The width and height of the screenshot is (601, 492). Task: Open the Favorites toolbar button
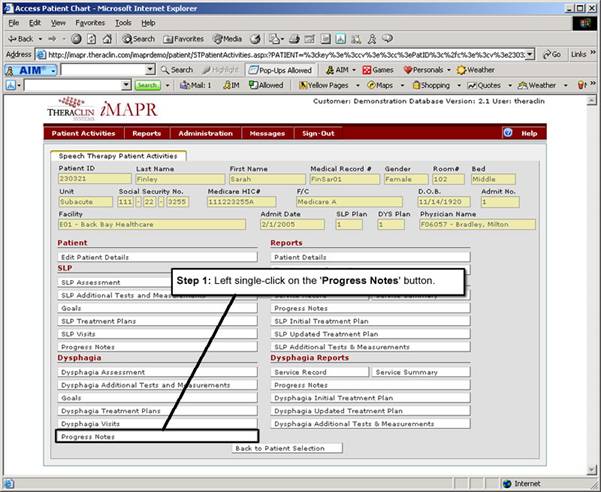tap(183, 39)
